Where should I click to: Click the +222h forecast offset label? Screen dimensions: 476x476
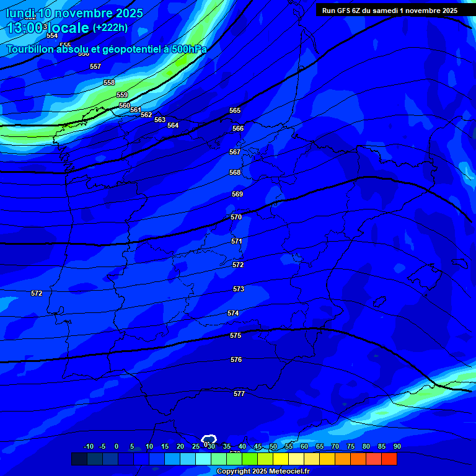point(110,28)
